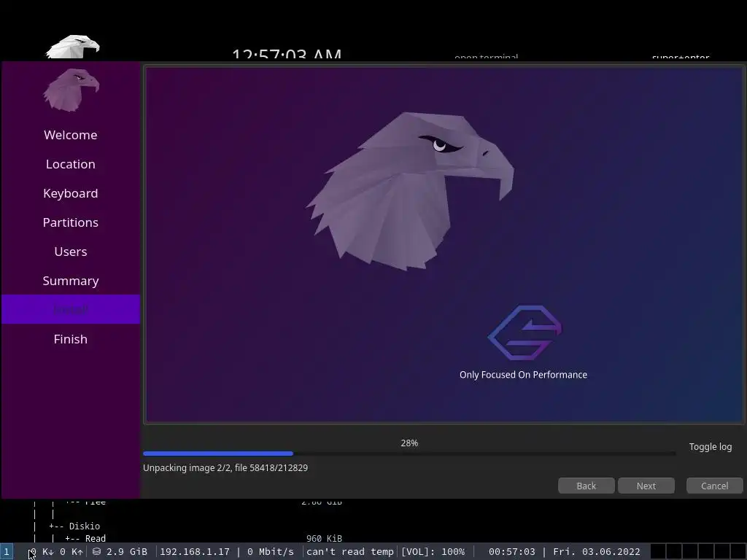Click 'Only Focused On Performance' caption
747x560 pixels.
[x=523, y=375]
